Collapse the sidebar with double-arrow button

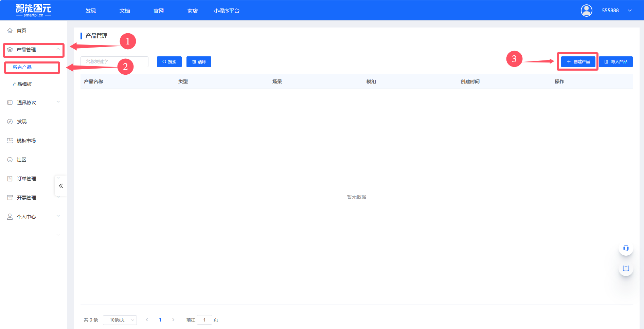click(x=61, y=186)
